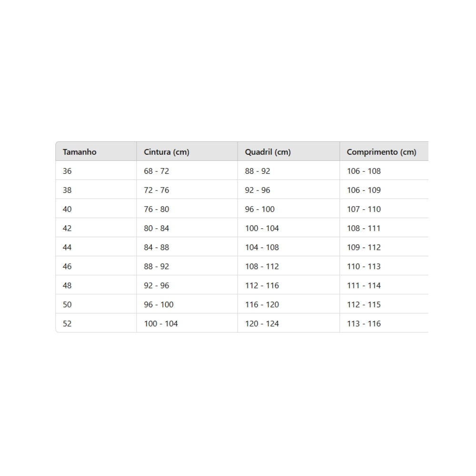Click the Quadril (cm) column header
Screen dimensions: 476x476
click(x=268, y=152)
